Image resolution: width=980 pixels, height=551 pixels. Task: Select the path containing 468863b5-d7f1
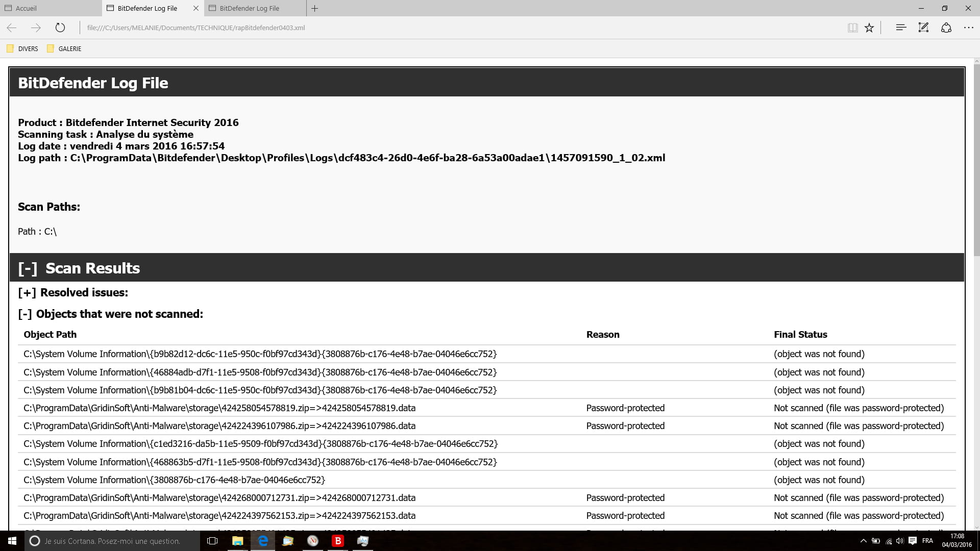click(x=260, y=462)
